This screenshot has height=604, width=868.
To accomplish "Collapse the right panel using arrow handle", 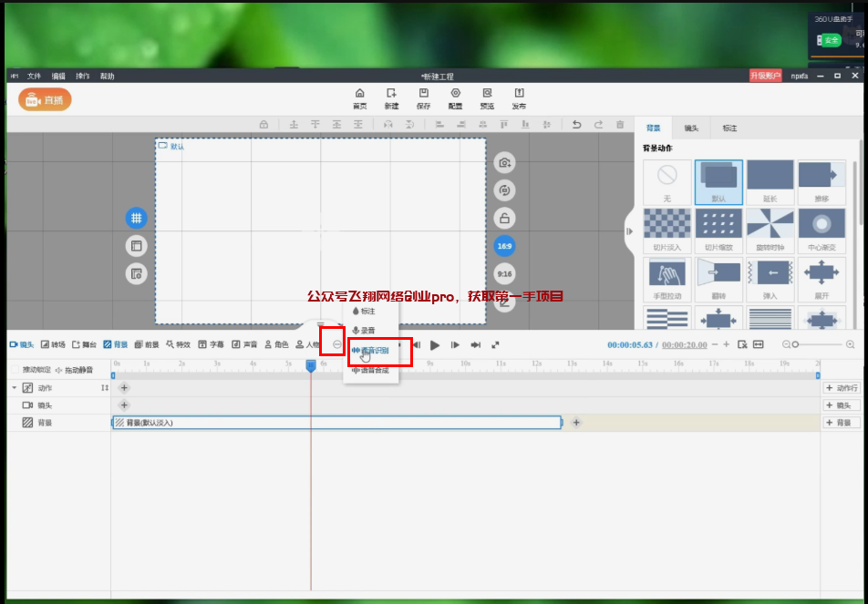I will [629, 231].
